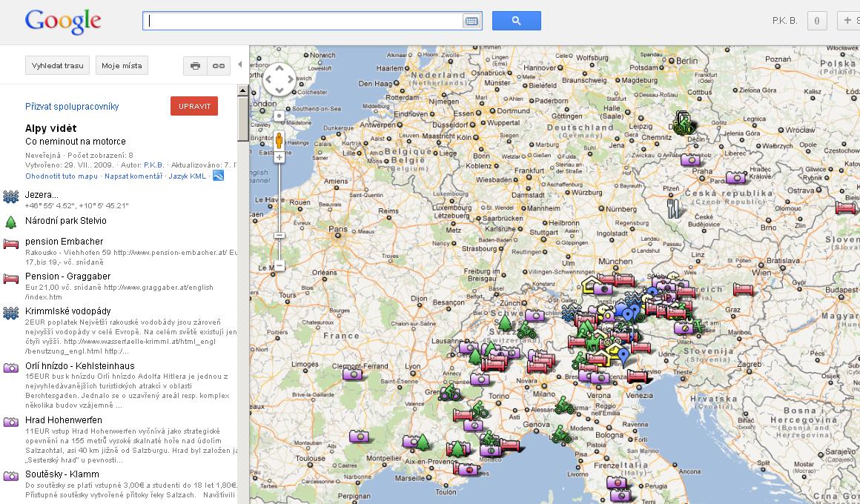
Task: Click the camera marker near Hradec Králové
Action: tap(737, 178)
